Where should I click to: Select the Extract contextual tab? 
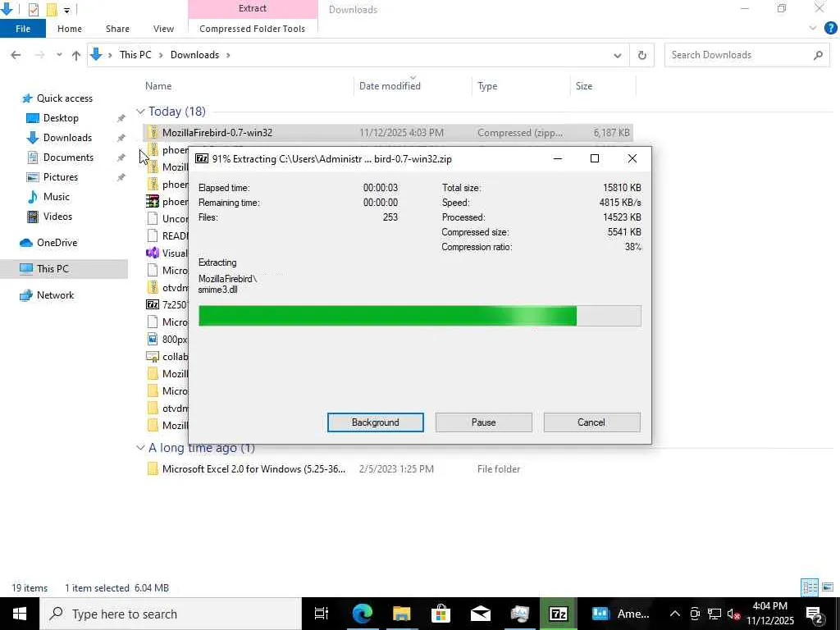tap(253, 8)
